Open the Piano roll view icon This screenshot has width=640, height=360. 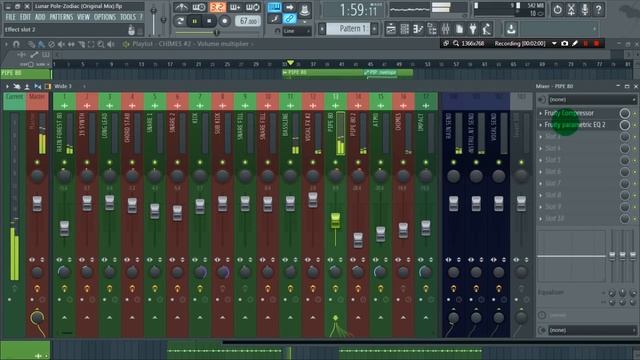[418, 29]
